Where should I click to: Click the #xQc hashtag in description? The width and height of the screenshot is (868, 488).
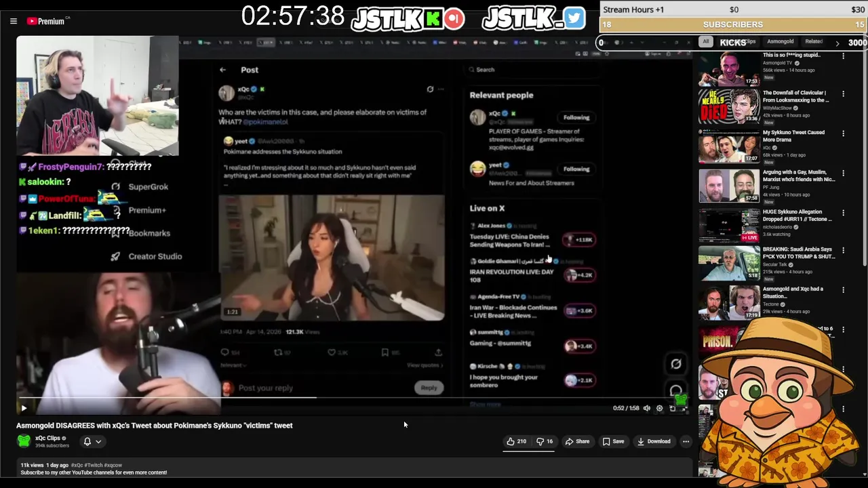[77, 466]
